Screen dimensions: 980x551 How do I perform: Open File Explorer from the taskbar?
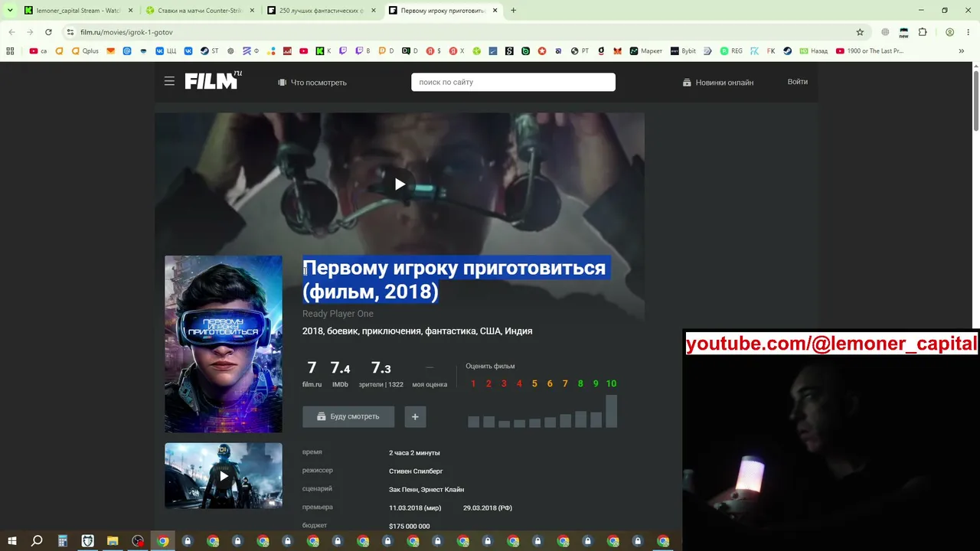pyautogui.click(x=113, y=541)
